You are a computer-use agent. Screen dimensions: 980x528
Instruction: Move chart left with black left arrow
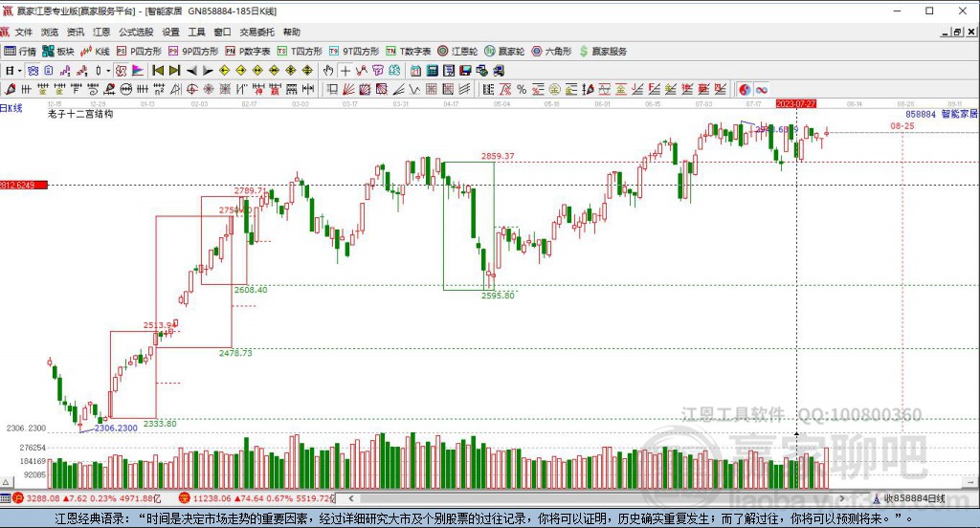coord(191,71)
